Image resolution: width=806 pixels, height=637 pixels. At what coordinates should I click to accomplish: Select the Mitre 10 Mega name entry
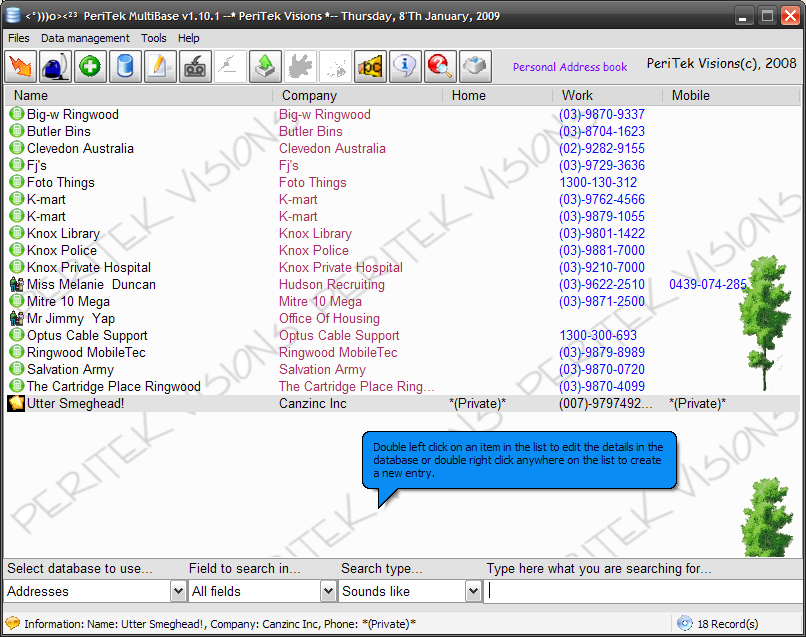coord(68,301)
